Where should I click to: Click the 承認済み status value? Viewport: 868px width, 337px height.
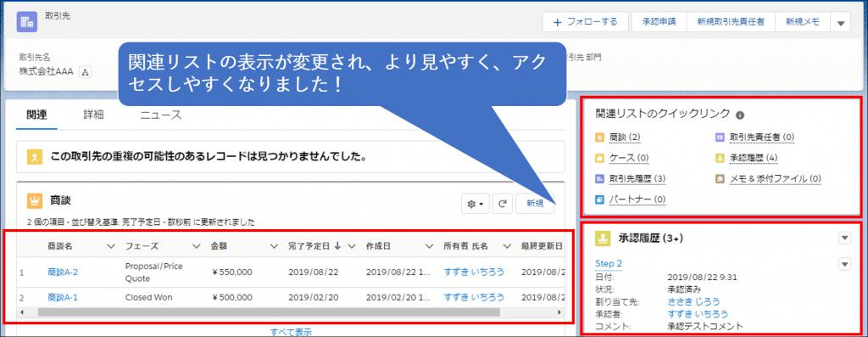pos(684,289)
